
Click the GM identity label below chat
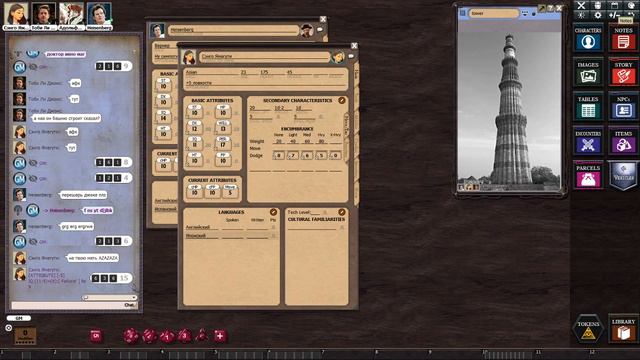[x=18, y=318]
